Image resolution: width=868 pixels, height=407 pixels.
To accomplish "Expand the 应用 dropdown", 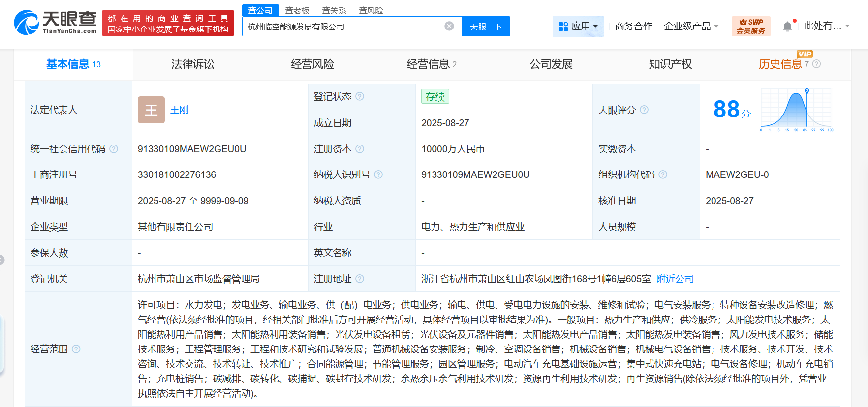I will tap(578, 26).
